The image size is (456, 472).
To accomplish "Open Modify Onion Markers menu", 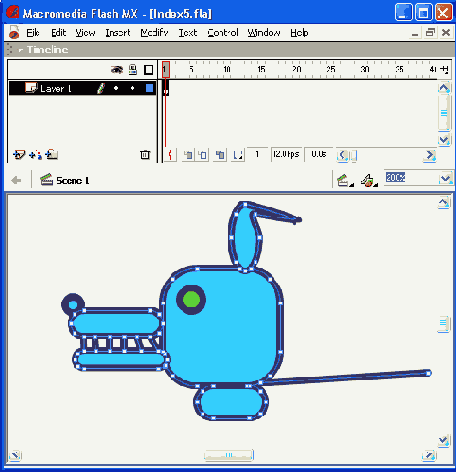I will [238, 155].
